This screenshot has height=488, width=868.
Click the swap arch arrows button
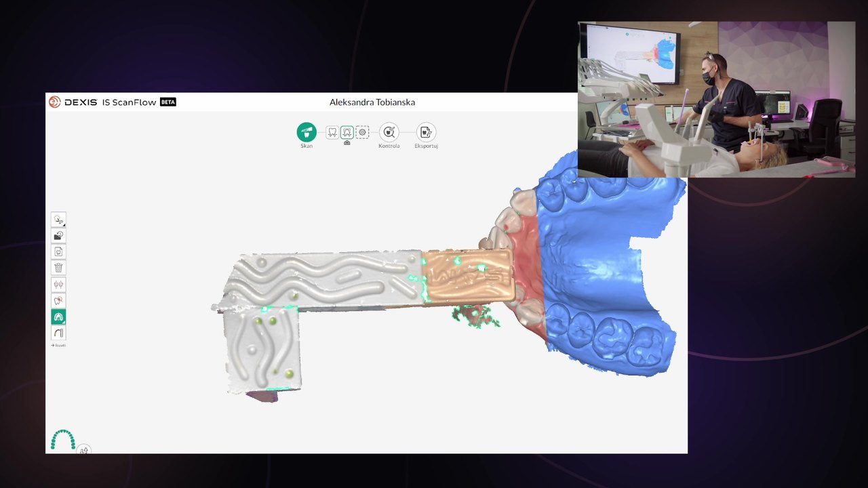tap(83, 449)
